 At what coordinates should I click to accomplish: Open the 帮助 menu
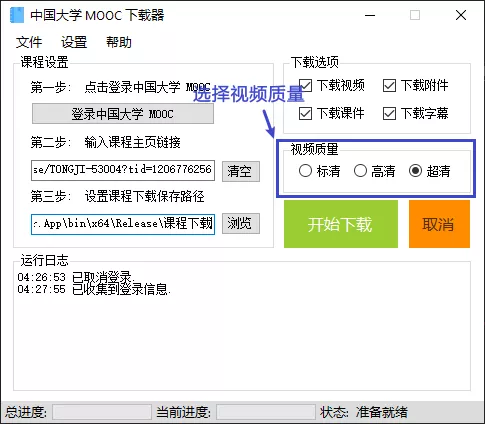(x=119, y=43)
